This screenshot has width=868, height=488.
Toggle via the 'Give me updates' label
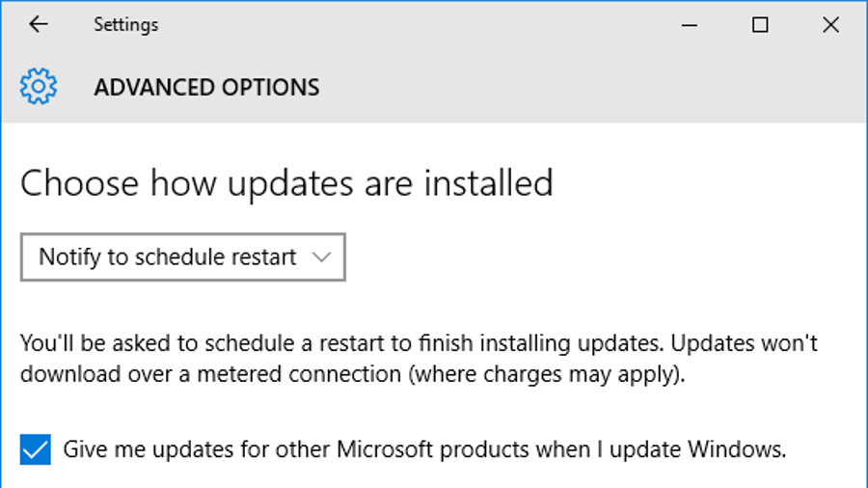point(424,449)
